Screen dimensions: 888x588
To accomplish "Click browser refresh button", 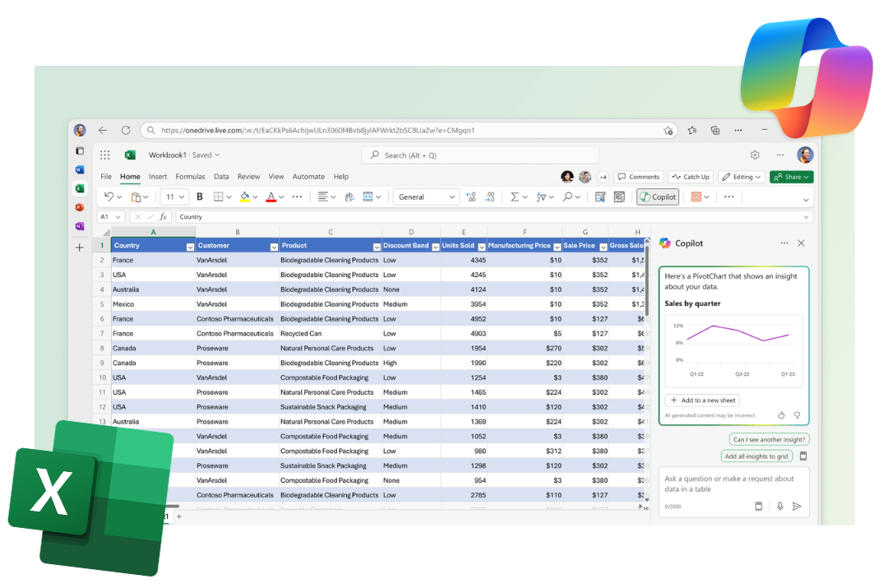I will tap(126, 130).
